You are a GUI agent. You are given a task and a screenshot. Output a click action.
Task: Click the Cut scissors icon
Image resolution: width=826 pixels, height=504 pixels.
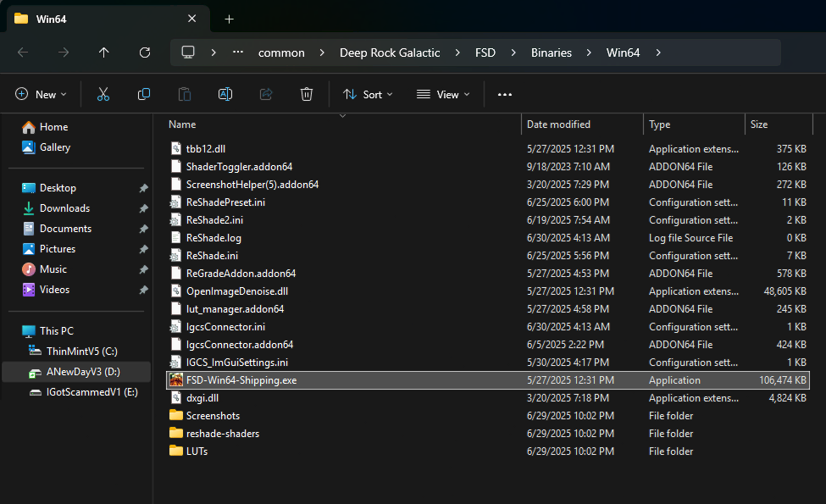103,94
